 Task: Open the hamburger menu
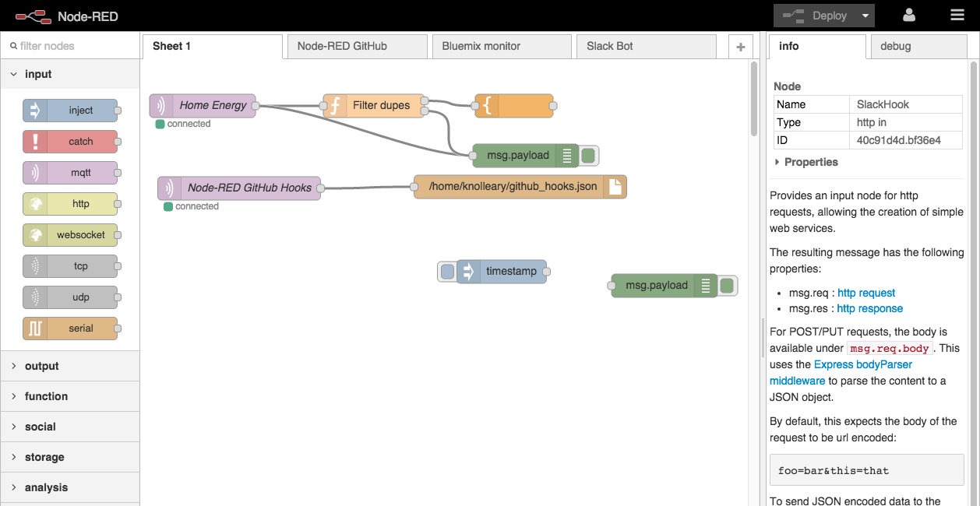click(x=957, y=15)
